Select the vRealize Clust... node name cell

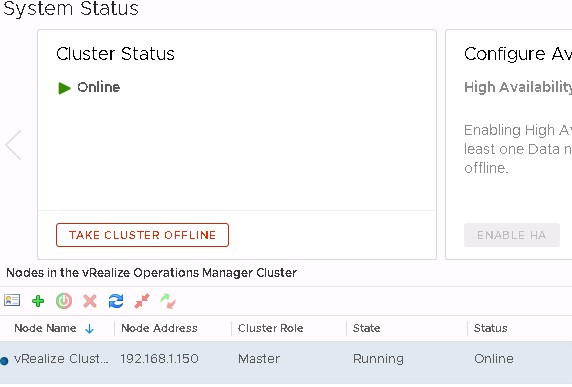(61, 359)
